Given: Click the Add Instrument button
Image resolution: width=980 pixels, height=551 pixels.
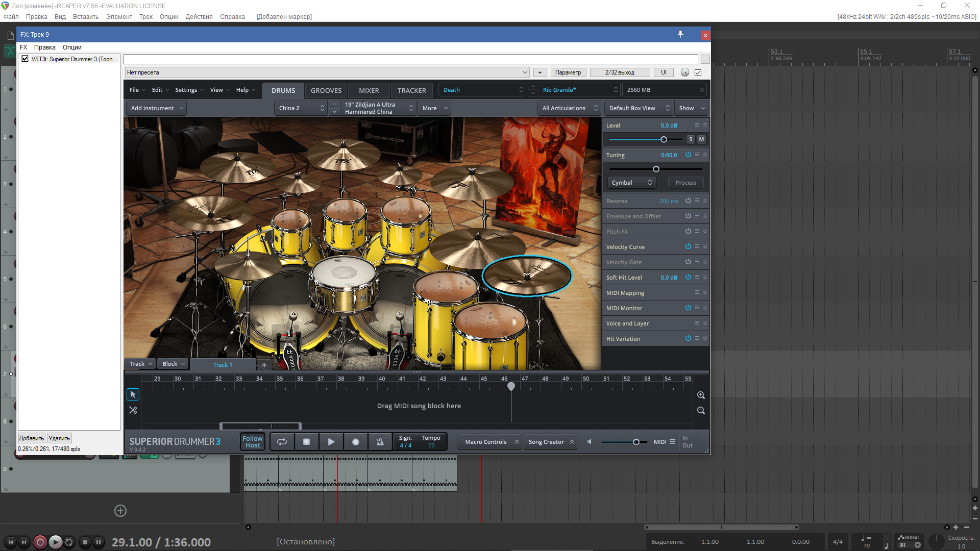Looking at the screenshot, I should coord(156,108).
